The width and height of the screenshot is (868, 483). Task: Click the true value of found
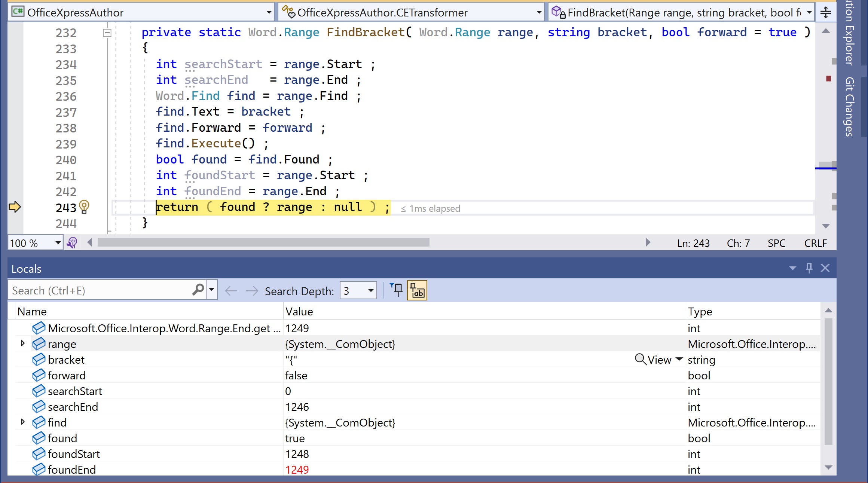tap(295, 438)
